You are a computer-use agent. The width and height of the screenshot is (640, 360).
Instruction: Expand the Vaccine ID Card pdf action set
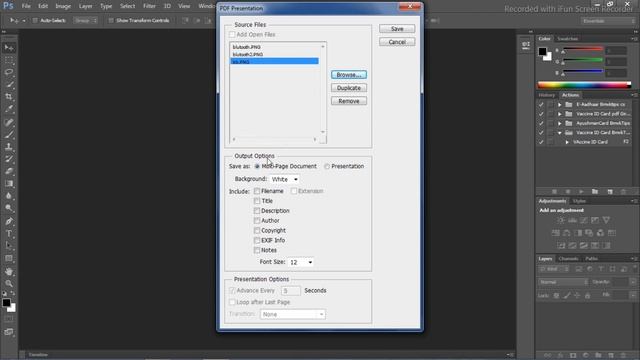560,114
